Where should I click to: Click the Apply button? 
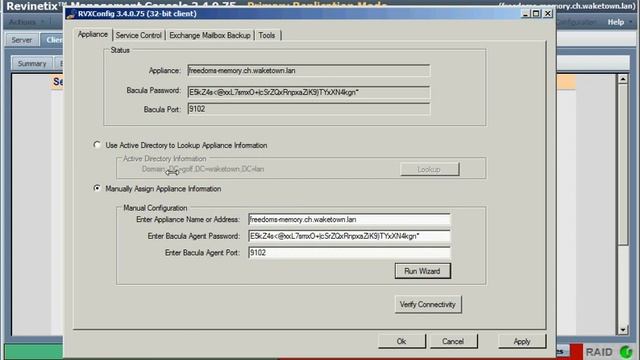[x=522, y=341]
